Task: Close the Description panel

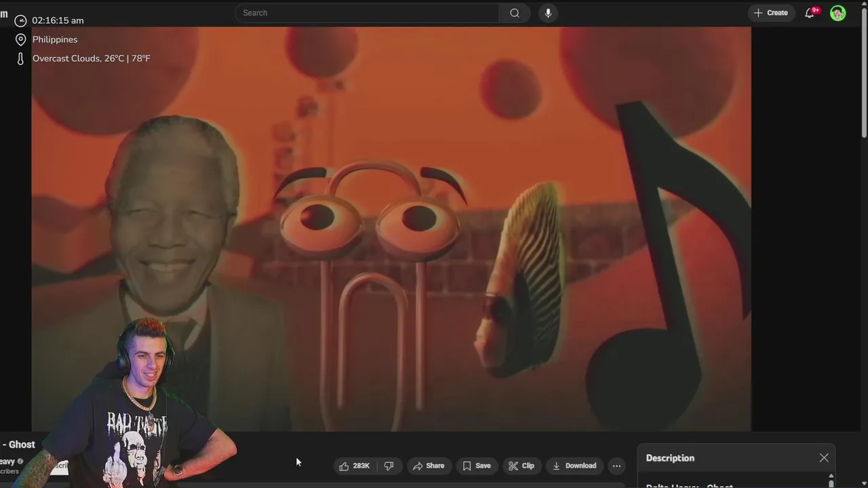Action: pyautogui.click(x=824, y=458)
